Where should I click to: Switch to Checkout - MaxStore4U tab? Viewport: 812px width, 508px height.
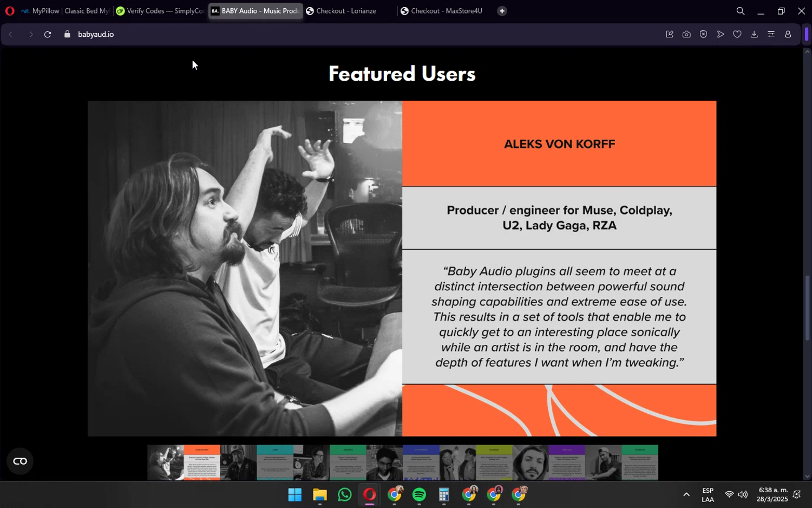[444, 11]
